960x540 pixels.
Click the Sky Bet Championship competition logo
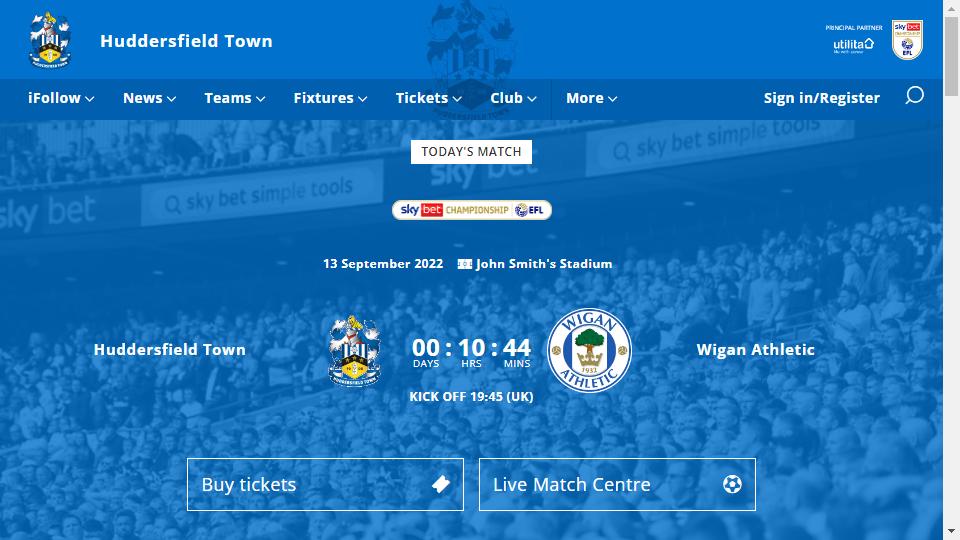(471, 210)
